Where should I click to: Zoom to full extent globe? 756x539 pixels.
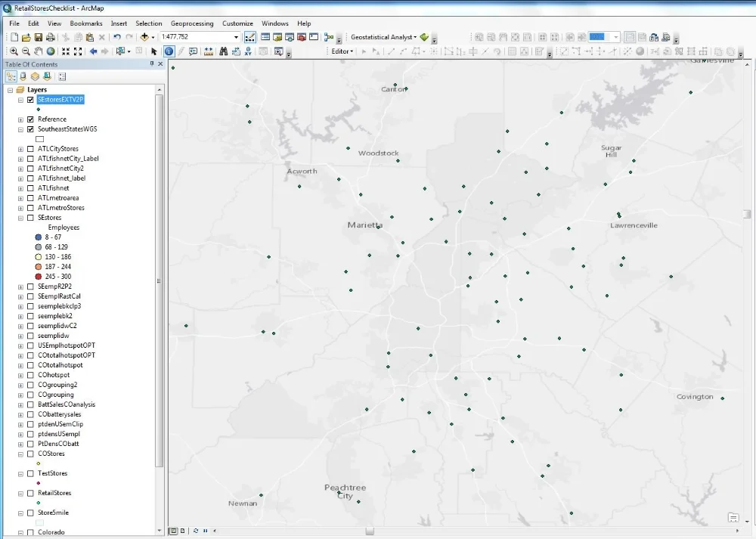pos(50,51)
